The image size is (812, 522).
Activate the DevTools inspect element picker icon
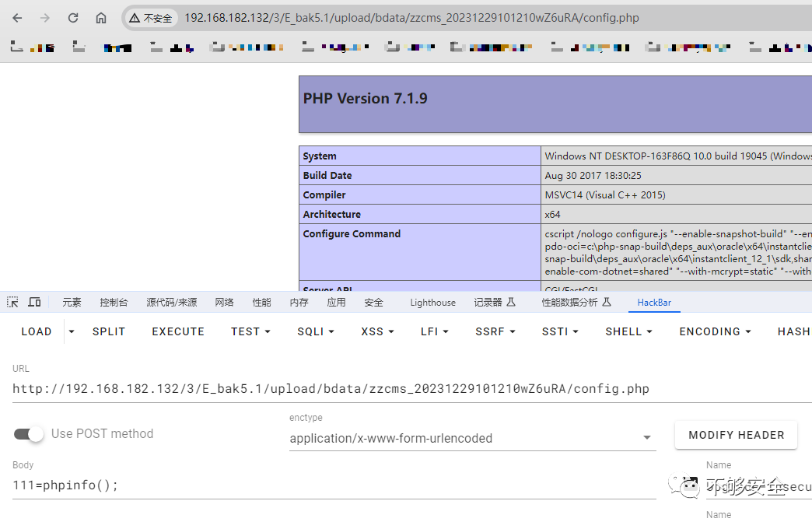12,302
